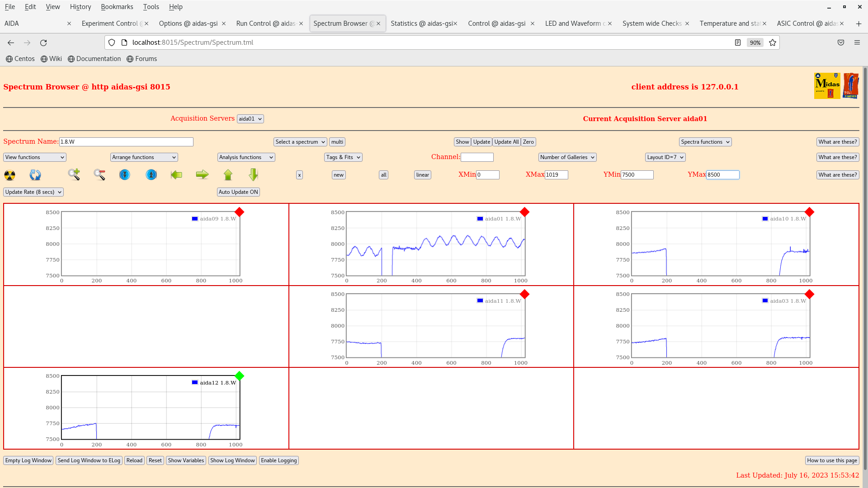The width and height of the screenshot is (868, 488).
Task: Click the Spectrum Name input field
Action: [x=126, y=142]
